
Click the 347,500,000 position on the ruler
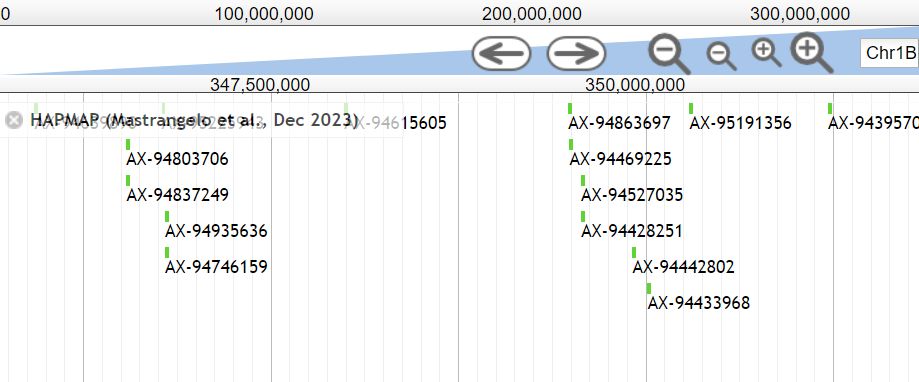[260, 85]
